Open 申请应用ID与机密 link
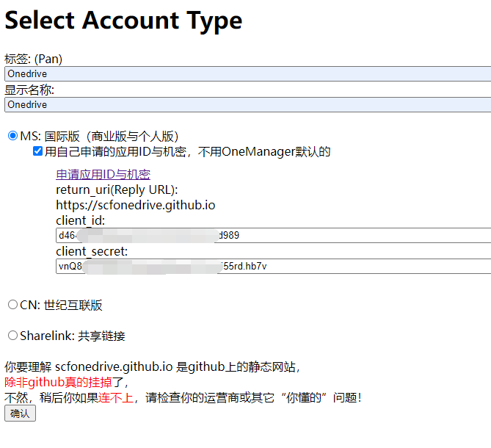Image resolution: width=491 pixels, height=448 pixels. coord(103,175)
